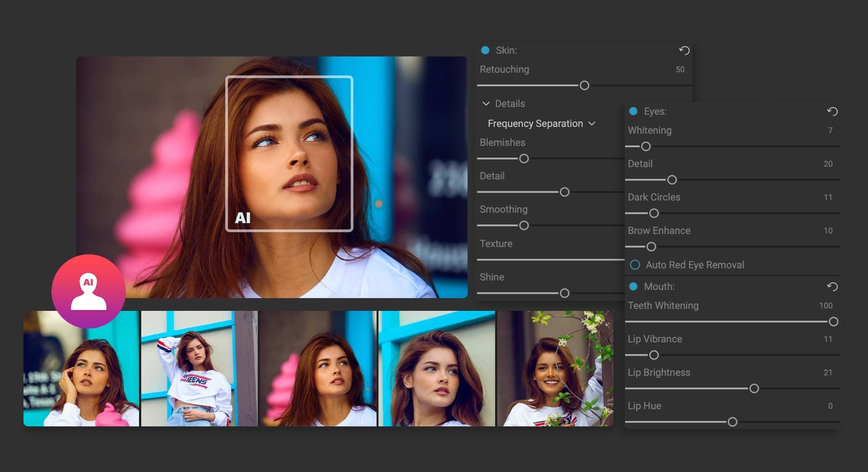868x472 pixels.
Task: Click the Texture label
Action: (496, 243)
